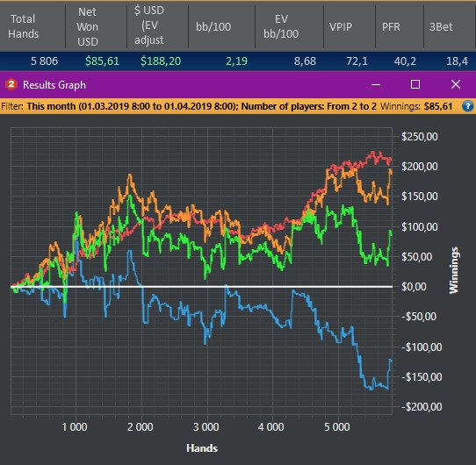This screenshot has height=465, width=476.
Task: Click the $250,00 y-axis label
Action: click(x=420, y=137)
